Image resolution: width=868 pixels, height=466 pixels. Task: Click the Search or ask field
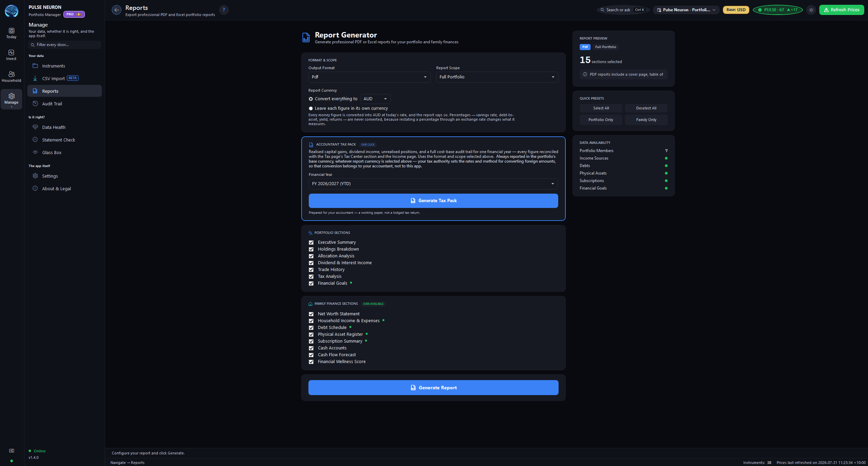[x=623, y=10]
